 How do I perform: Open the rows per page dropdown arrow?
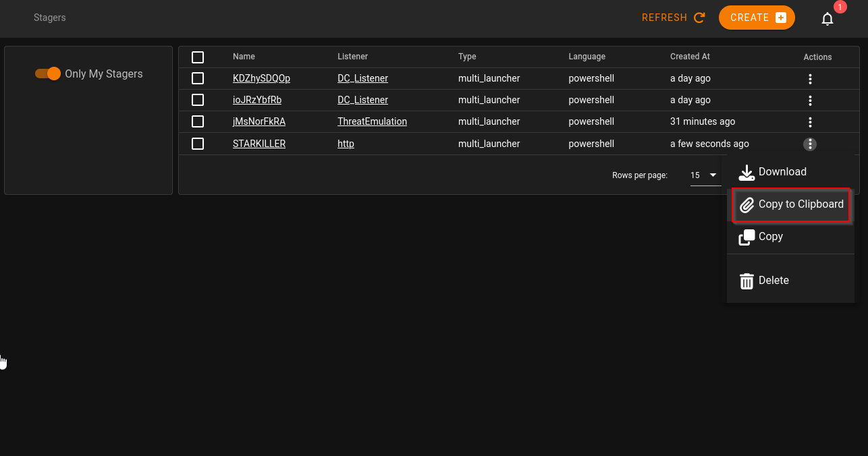(713, 175)
